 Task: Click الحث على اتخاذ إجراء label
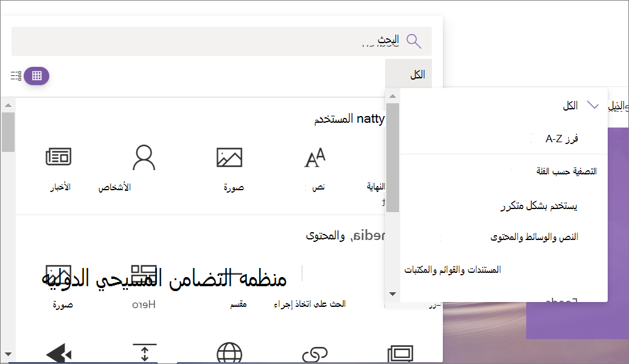310,304
